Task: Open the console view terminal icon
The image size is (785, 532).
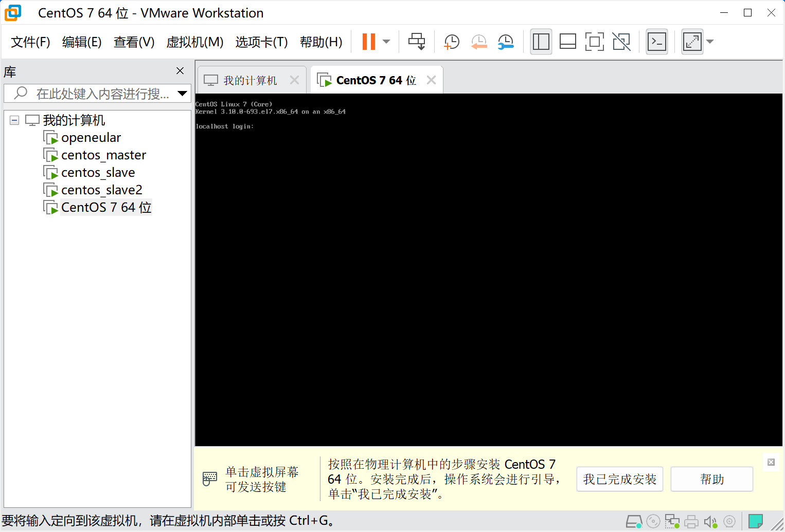Action: pyautogui.click(x=657, y=42)
